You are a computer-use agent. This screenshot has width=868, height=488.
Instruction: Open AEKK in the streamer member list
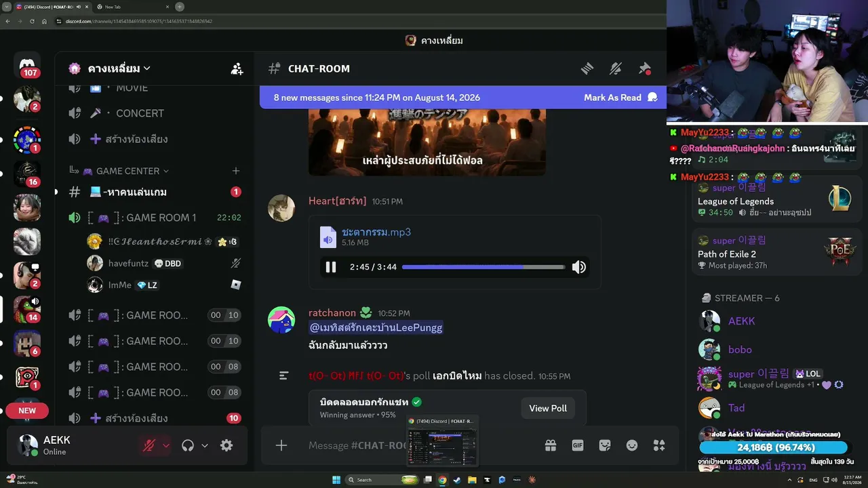(x=741, y=321)
